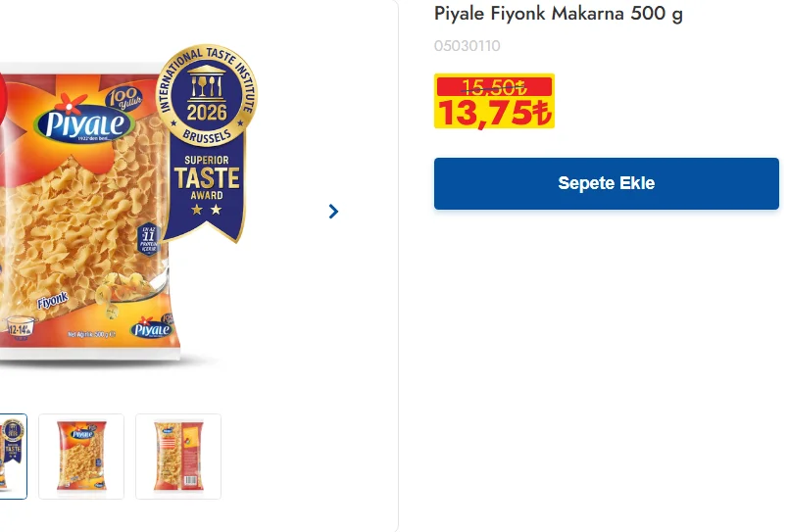789x532 pixels.
Task: Click the discounted 13,75₺ price
Action: coord(494,113)
